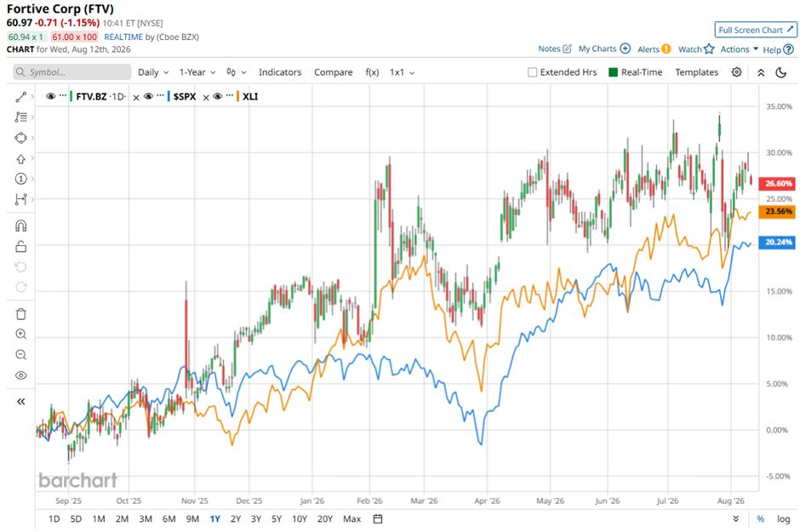Choose the shapes polygon tool
The height and width of the screenshot is (532, 800).
(x=21, y=138)
